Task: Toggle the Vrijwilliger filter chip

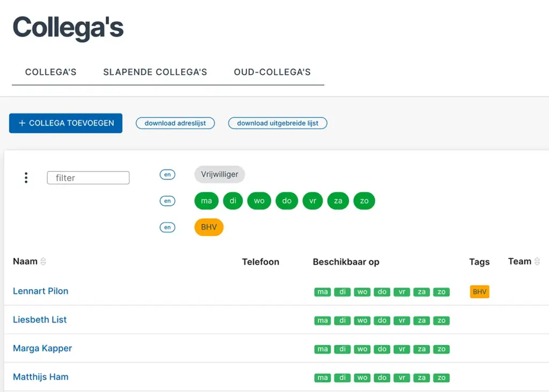Action: point(219,174)
